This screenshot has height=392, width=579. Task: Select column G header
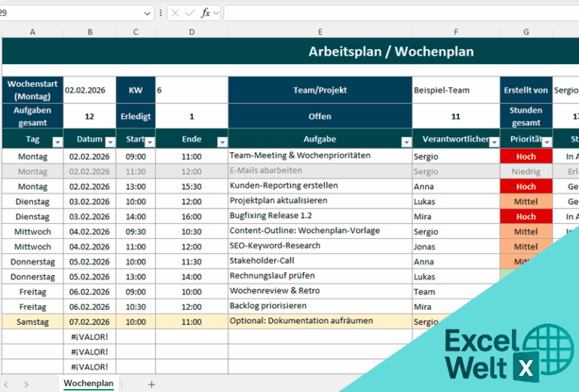click(526, 32)
